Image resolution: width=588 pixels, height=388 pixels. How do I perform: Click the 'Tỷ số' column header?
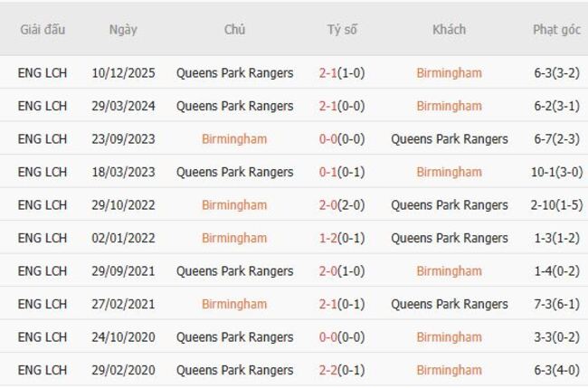point(342,29)
